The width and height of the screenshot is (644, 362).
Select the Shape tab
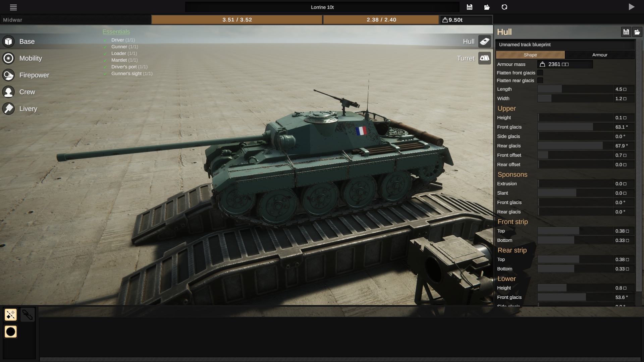tap(530, 55)
